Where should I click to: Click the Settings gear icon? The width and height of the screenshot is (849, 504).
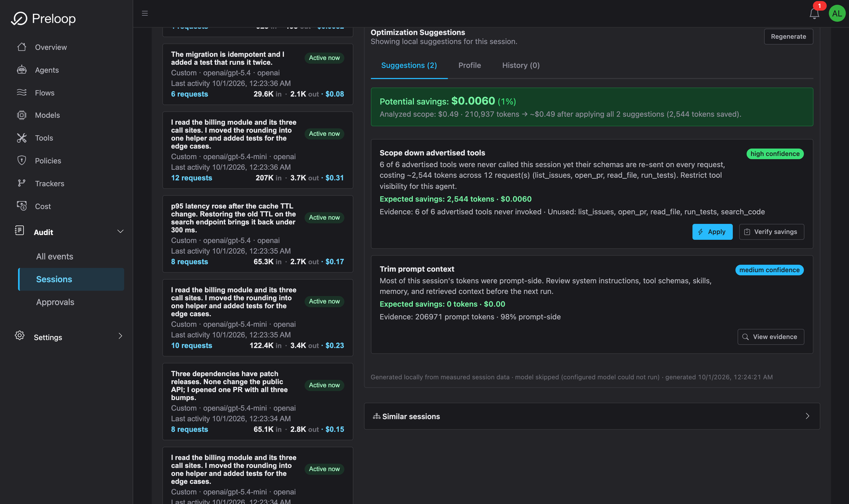click(x=20, y=335)
